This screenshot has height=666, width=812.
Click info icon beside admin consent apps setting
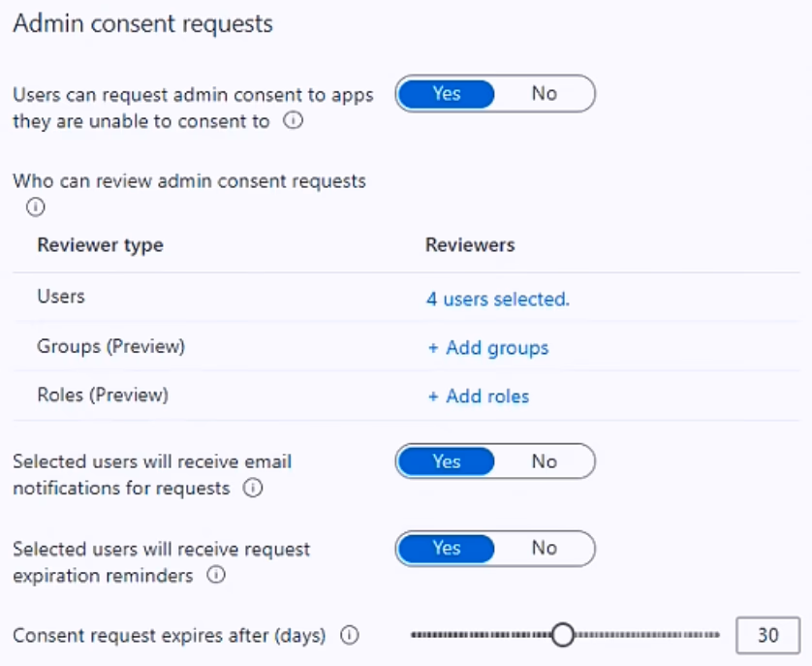pyautogui.click(x=293, y=121)
